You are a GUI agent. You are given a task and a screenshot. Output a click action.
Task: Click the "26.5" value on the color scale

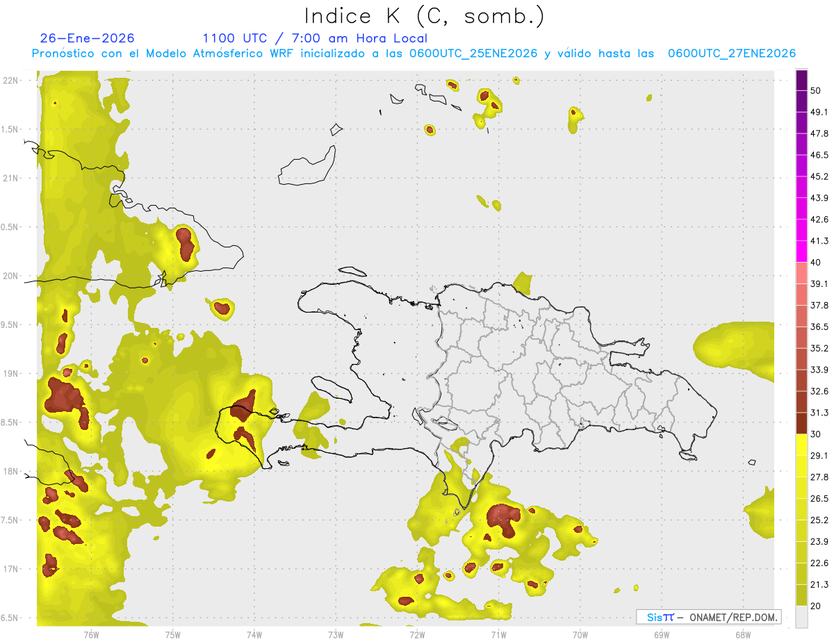[x=819, y=499]
